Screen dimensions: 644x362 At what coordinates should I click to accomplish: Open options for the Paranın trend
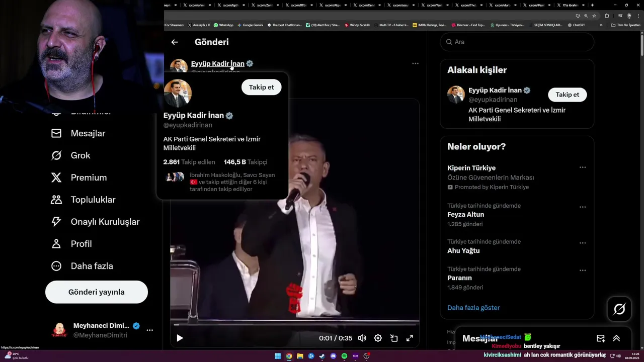(x=583, y=270)
